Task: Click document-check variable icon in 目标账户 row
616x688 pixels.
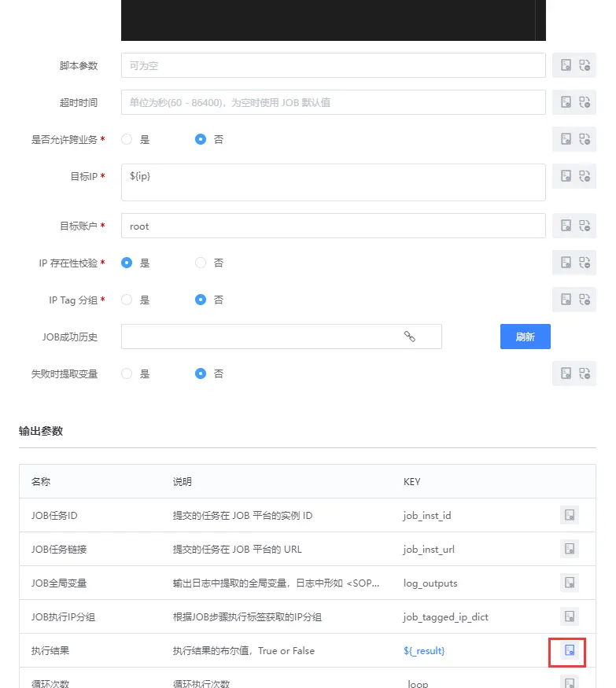Action: point(566,226)
